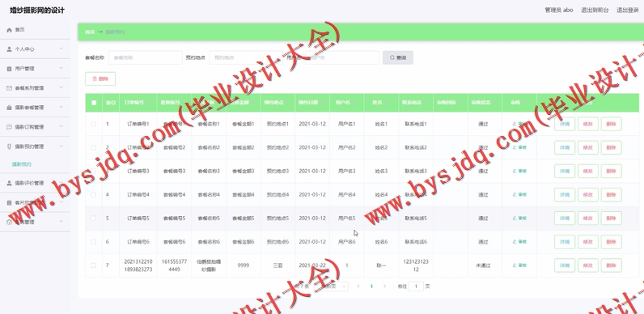Sort table by 套餐编号 column arrows
The width and height of the screenshot is (644, 314).
pyautogui.click(x=183, y=103)
